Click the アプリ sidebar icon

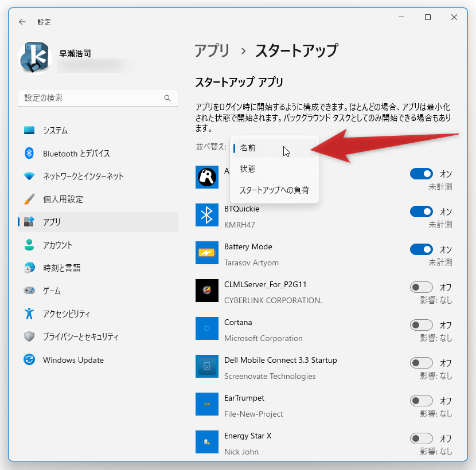(29, 222)
